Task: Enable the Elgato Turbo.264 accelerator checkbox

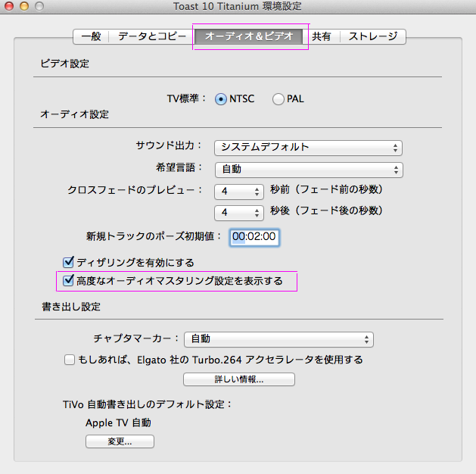Action: pos(70,360)
